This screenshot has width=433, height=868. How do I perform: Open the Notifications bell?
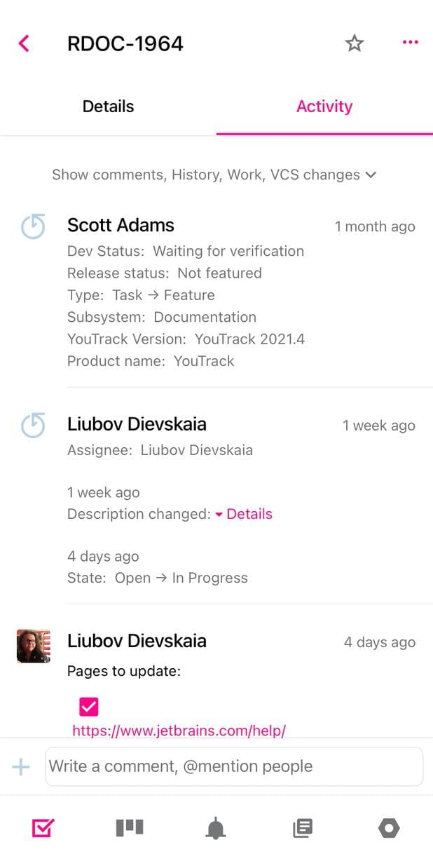[216, 828]
